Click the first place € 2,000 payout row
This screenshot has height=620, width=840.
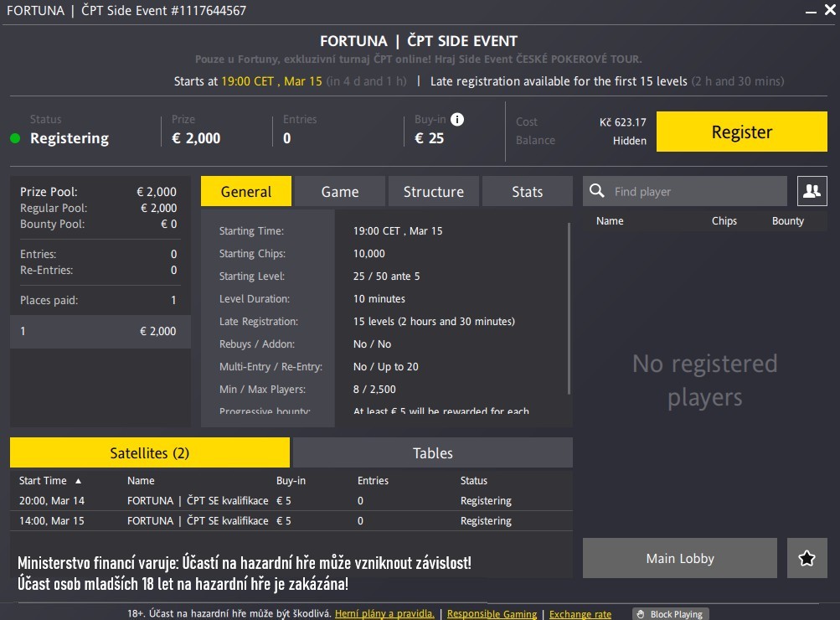(x=100, y=331)
